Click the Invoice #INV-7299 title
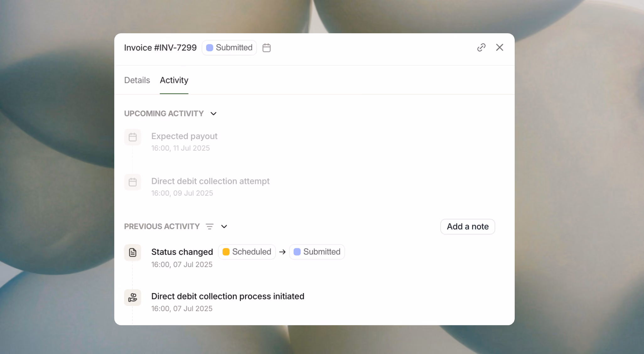 [x=160, y=48]
